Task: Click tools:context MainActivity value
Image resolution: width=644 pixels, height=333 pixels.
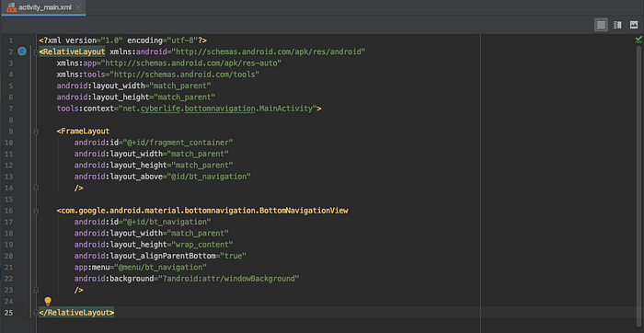Action: [x=217, y=109]
